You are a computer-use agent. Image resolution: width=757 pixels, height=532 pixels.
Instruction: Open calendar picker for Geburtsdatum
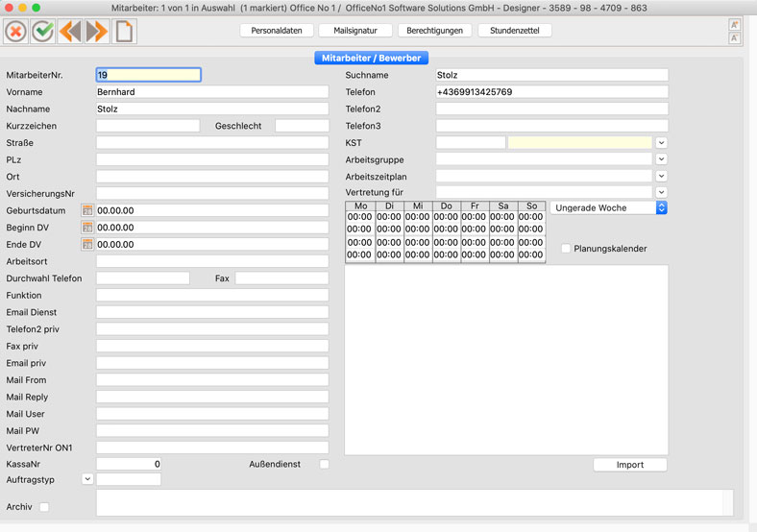[86, 210]
